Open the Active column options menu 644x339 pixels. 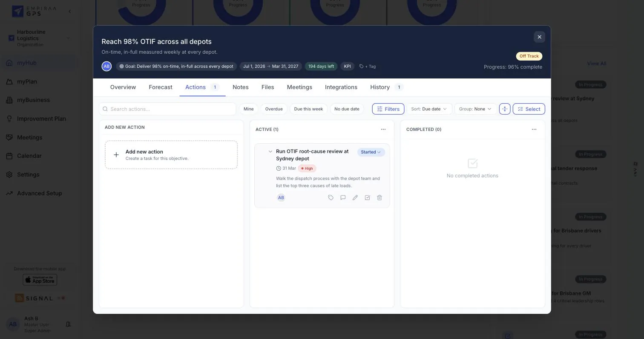(x=383, y=129)
